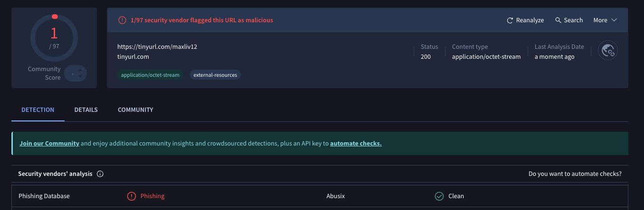Click the Abusix Clean checkmark icon
644x210 pixels.
tap(439, 196)
